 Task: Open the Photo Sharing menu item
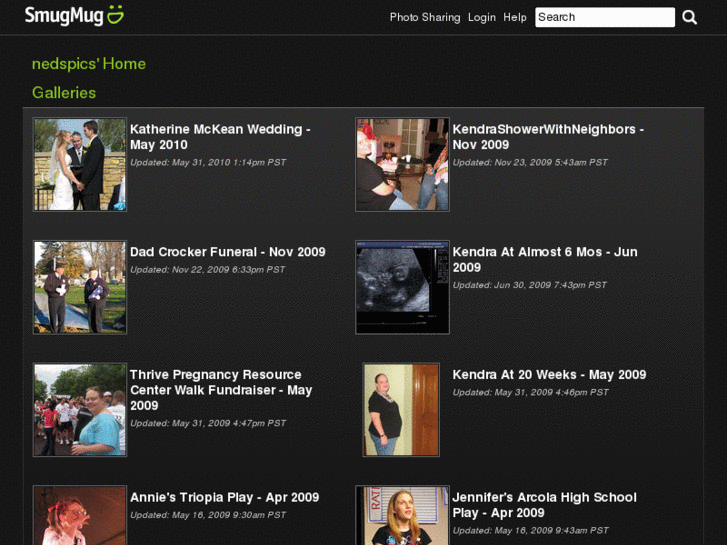424,17
